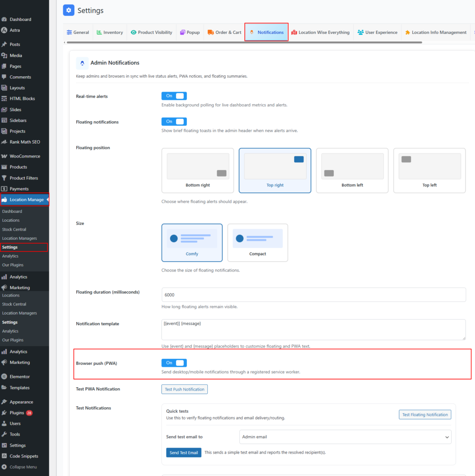This screenshot has height=476, width=475.
Task: Disable the Floating notifications switch
Action: tap(174, 121)
